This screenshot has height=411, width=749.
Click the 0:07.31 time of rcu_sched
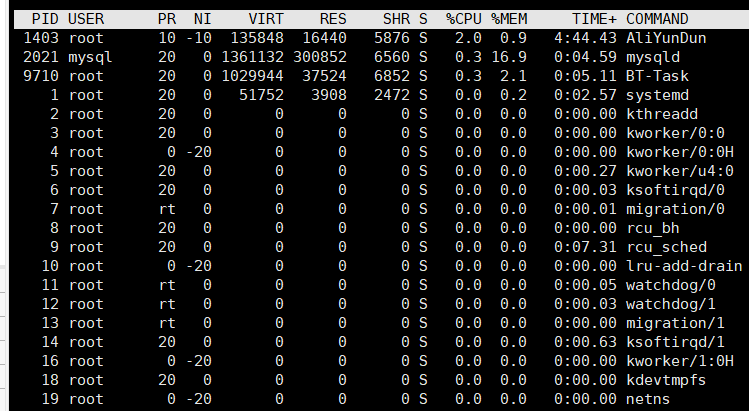(586, 247)
